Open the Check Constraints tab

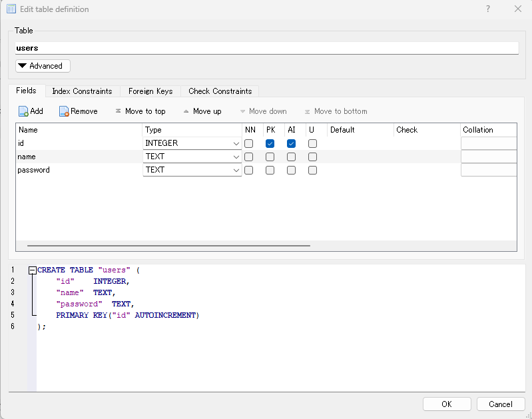tap(220, 91)
